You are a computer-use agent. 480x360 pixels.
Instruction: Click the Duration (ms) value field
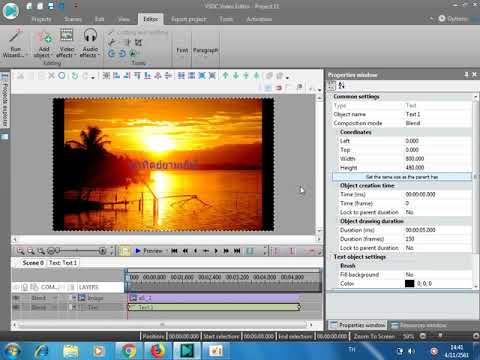tap(437, 230)
